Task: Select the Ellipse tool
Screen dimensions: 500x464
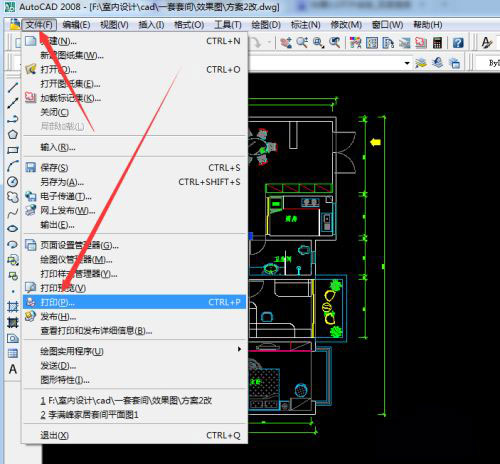Action: pyautogui.click(x=13, y=228)
